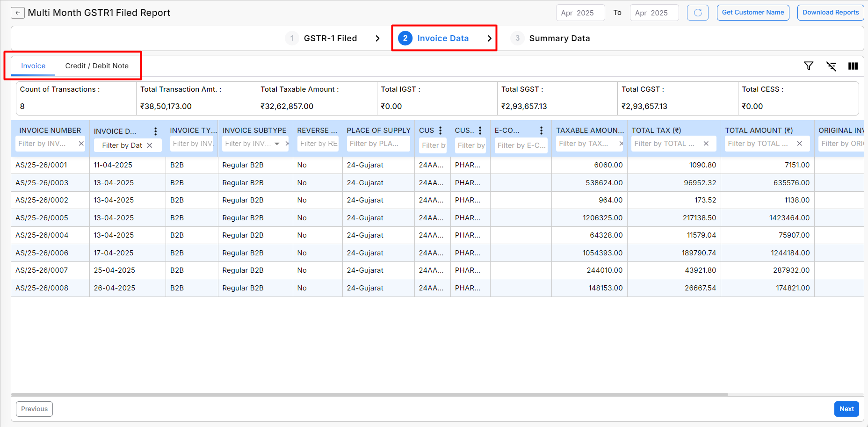Click the back arrow beside report title
The height and width of the screenshot is (427, 868).
[x=18, y=13]
